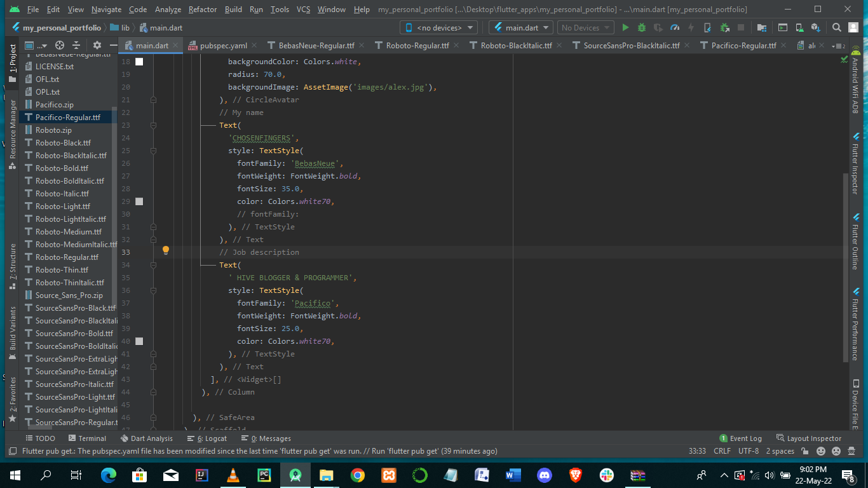The height and width of the screenshot is (488, 868).
Task: Attach debugger to Android process icon
Action: [x=724, y=28]
